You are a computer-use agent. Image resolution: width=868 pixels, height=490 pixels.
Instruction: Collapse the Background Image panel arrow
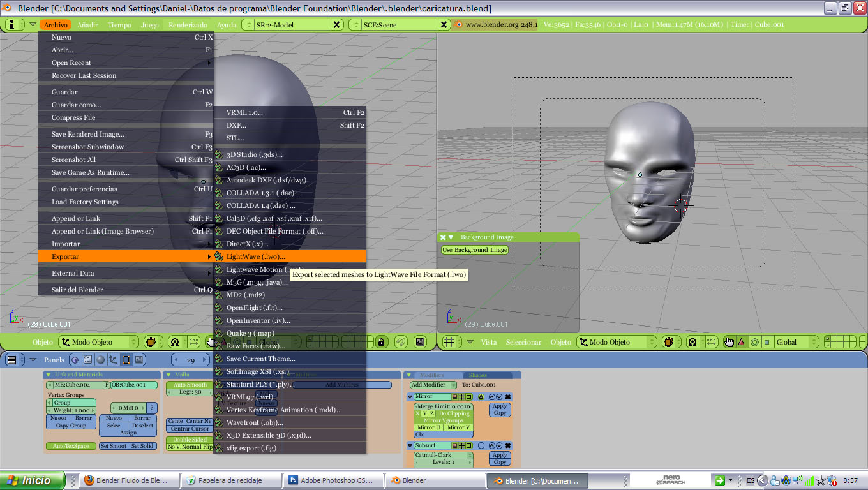pos(451,237)
